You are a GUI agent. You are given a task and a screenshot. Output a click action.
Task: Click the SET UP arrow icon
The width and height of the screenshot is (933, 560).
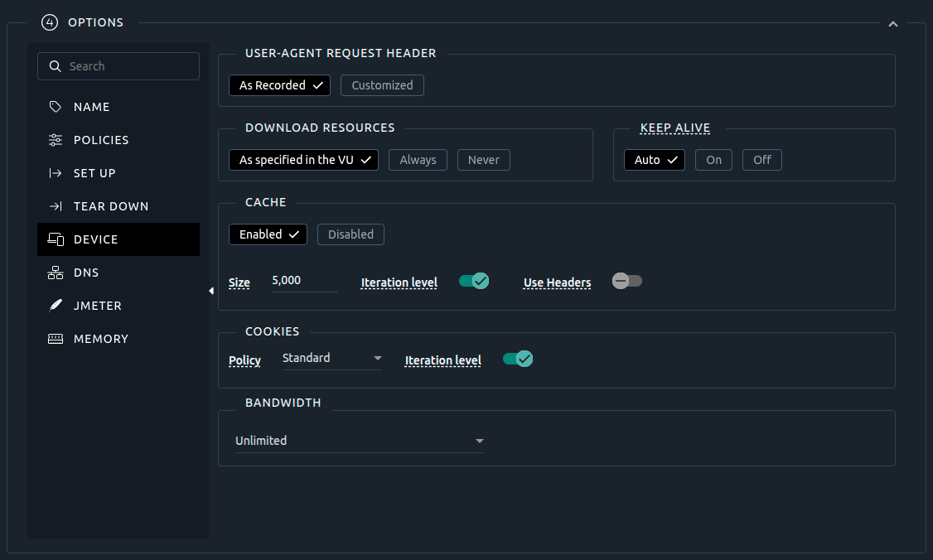(x=56, y=173)
